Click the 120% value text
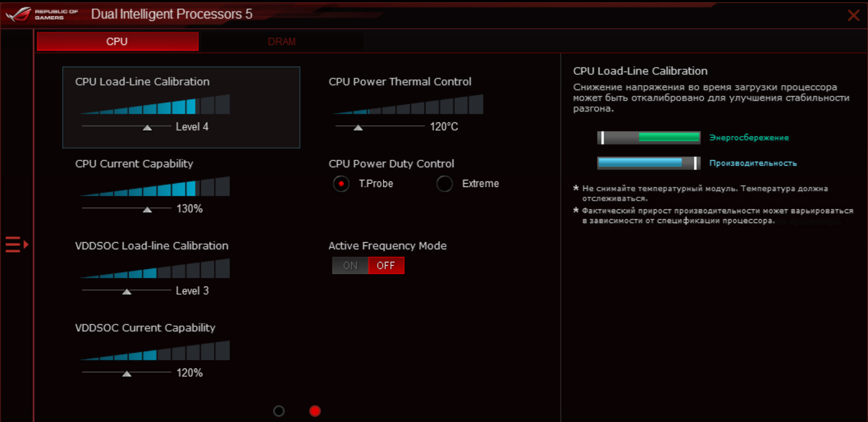This screenshot has height=422, width=868. [x=190, y=373]
